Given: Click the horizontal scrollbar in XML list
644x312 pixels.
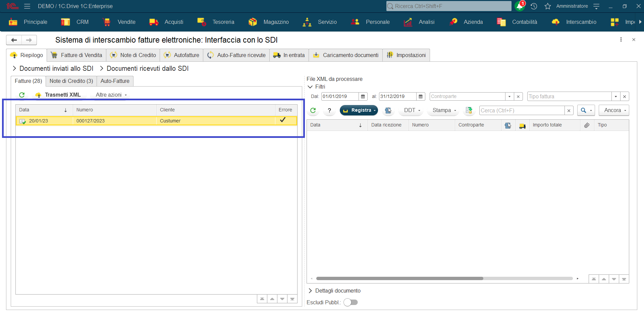Looking at the screenshot, I should click(x=399, y=278).
